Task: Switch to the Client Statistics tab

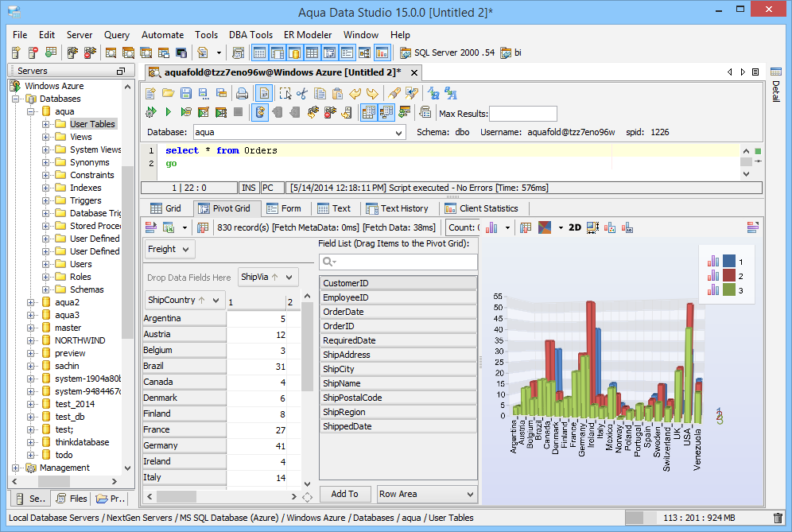Action: (482, 208)
